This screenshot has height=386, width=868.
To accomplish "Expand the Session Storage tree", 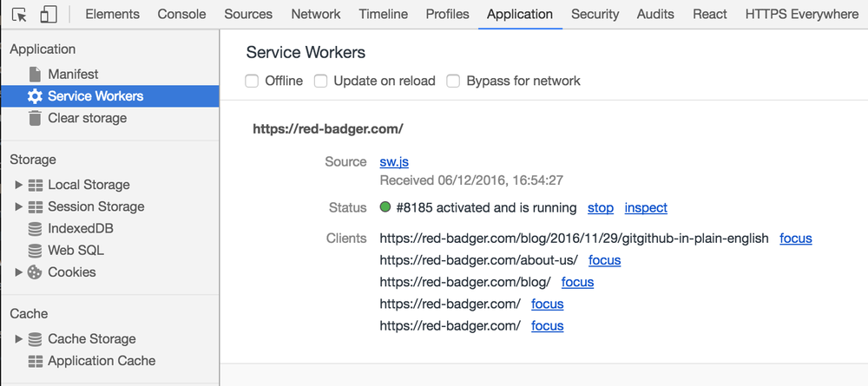I will (x=19, y=206).
